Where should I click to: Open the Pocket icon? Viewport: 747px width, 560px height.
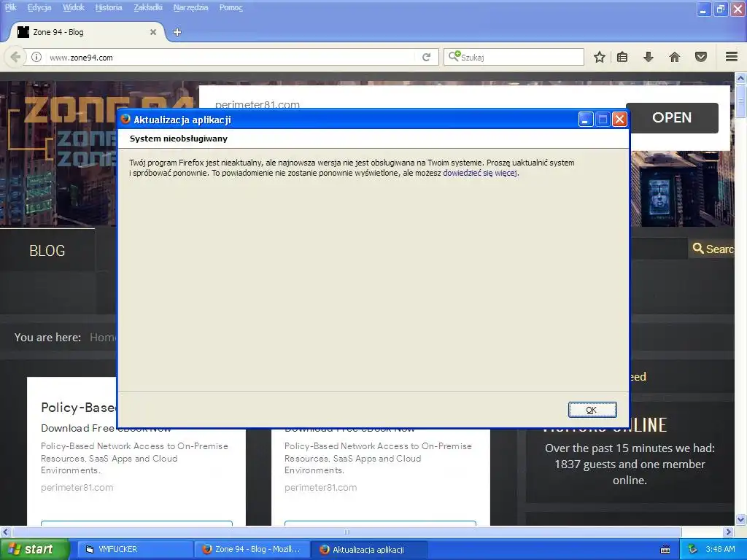coord(701,57)
